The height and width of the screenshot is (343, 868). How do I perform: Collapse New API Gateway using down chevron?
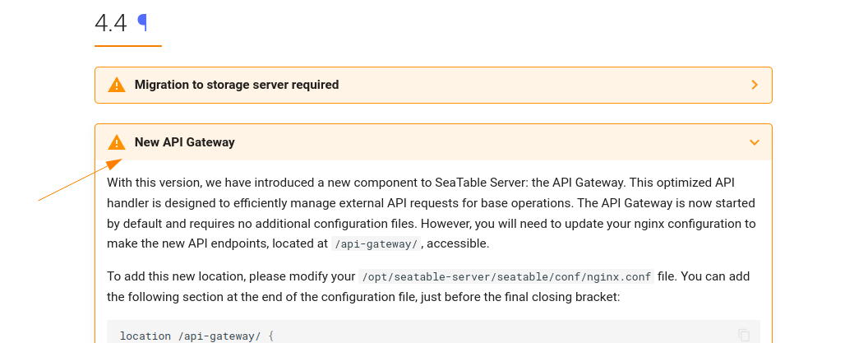[755, 142]
